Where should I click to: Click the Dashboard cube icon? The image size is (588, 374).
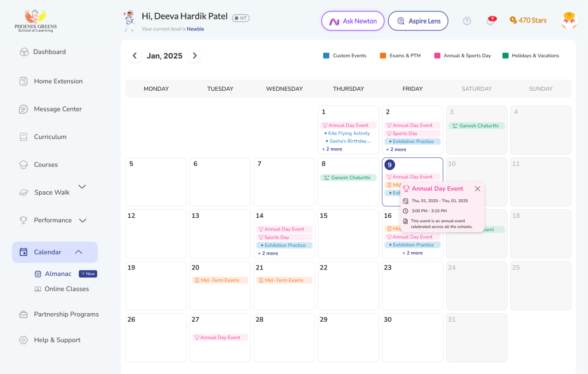coord(24,52)
